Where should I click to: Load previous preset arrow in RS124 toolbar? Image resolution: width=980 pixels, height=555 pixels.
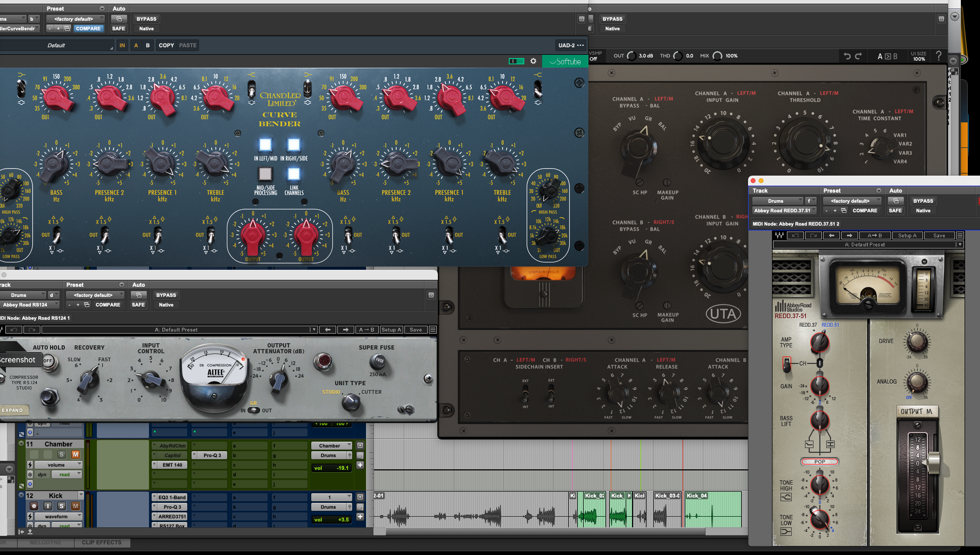328,329
